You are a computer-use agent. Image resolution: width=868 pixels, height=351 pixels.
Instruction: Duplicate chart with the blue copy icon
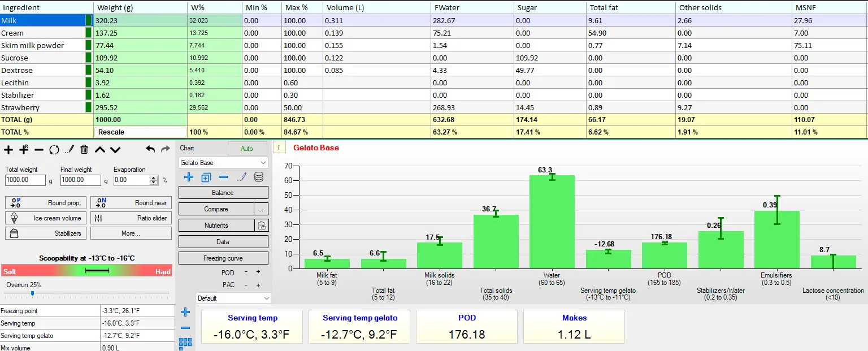pos(206,177)
